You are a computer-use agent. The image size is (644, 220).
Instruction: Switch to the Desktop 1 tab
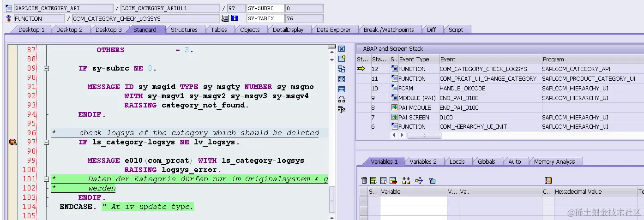coord(31,30)
